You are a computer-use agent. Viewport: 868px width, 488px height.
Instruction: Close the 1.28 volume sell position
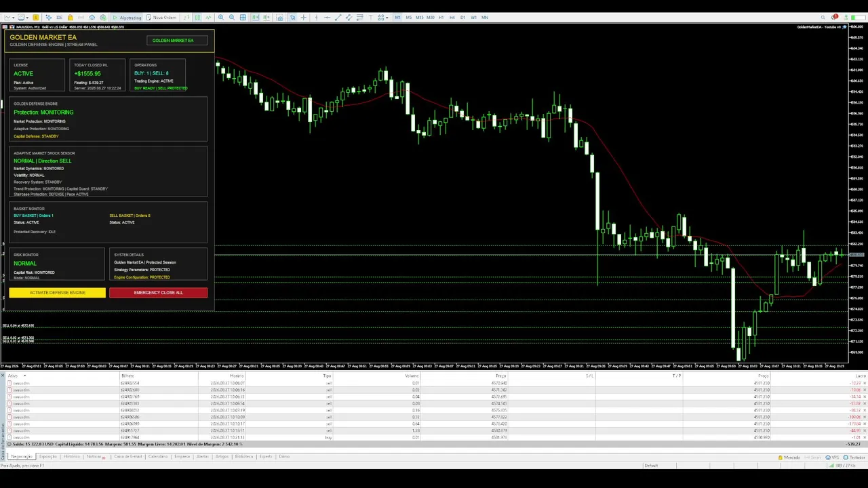tap(865, 430)
